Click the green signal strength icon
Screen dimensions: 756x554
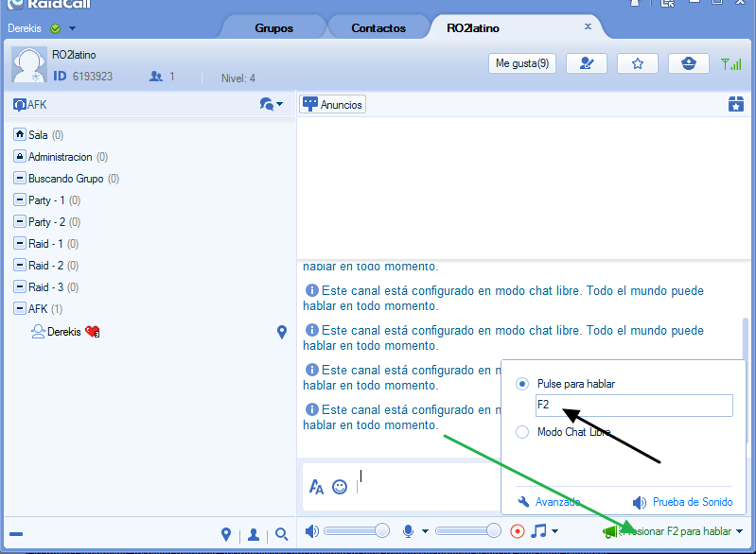pos(731,63)
